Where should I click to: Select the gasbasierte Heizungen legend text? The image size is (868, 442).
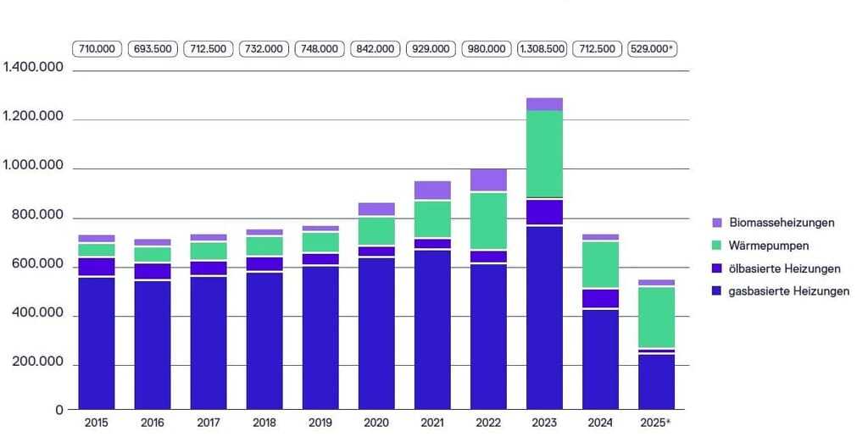click(x=787, y=291)
